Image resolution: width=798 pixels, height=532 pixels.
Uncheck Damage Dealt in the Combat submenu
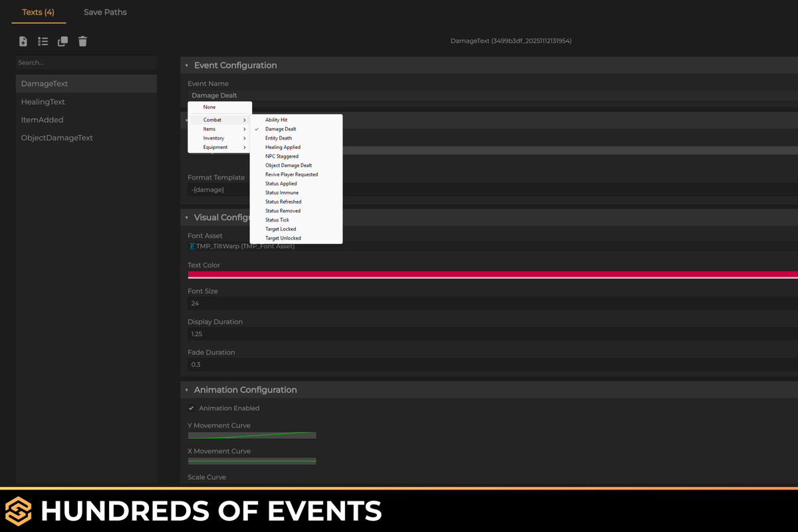pos(281,128)
